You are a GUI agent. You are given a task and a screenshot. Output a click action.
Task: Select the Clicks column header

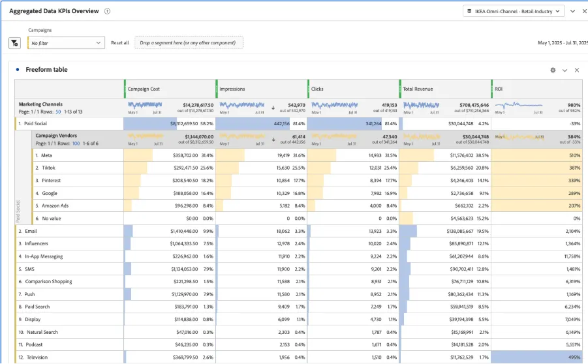tap(353, 89)
